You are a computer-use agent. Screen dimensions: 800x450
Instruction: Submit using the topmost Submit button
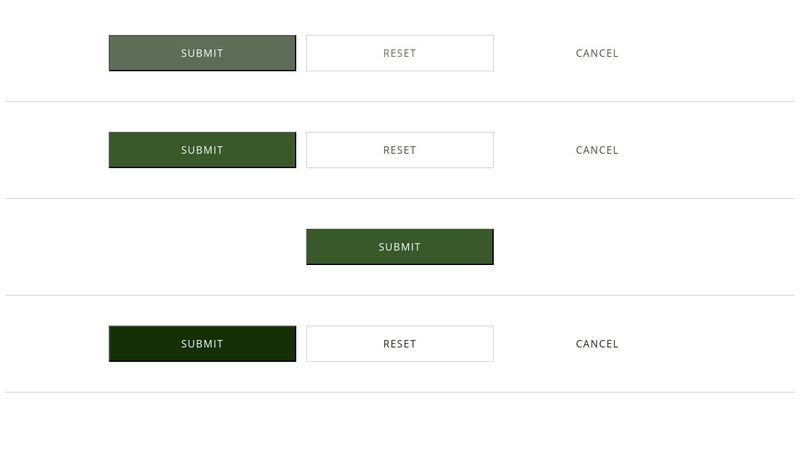202,53
